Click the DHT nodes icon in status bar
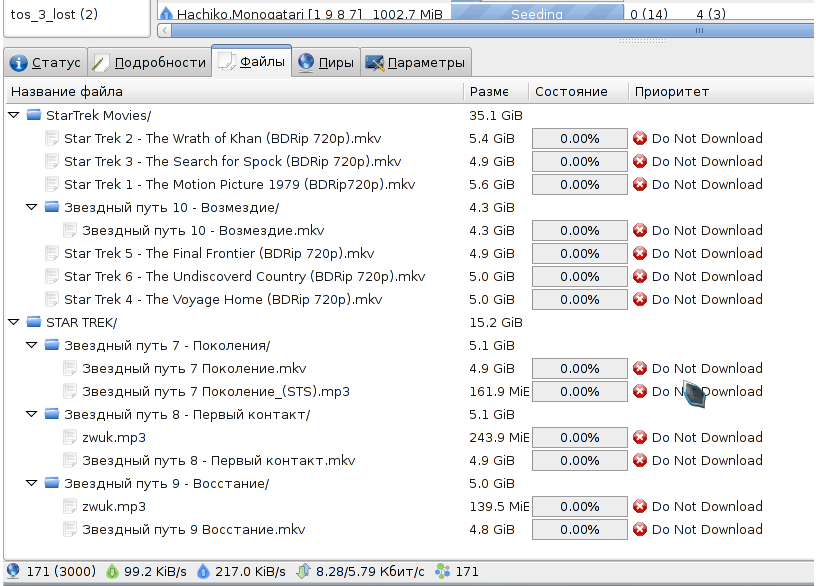 [442, 571]
